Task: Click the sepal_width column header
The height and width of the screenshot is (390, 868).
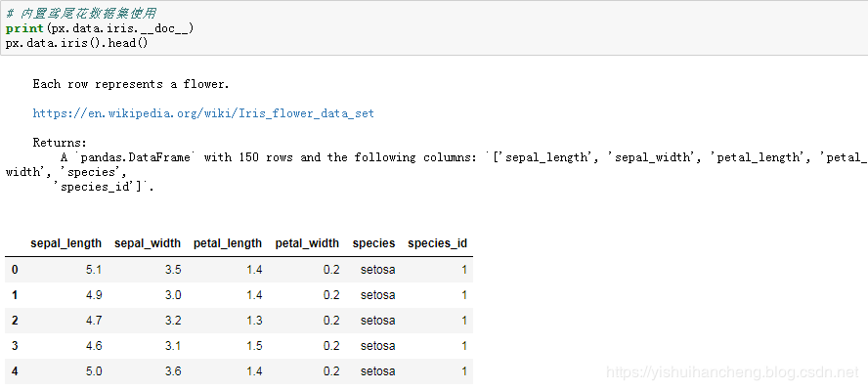Action: tap(148, 243)
